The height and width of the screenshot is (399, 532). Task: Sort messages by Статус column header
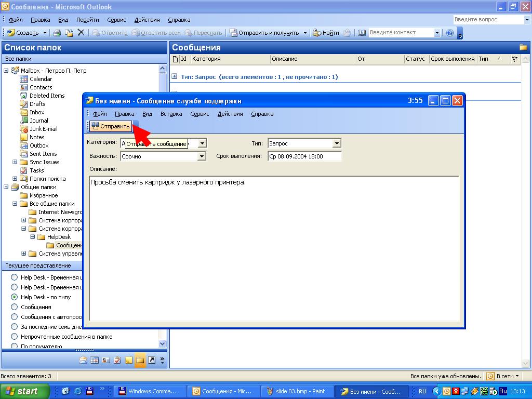click(416, 59)
